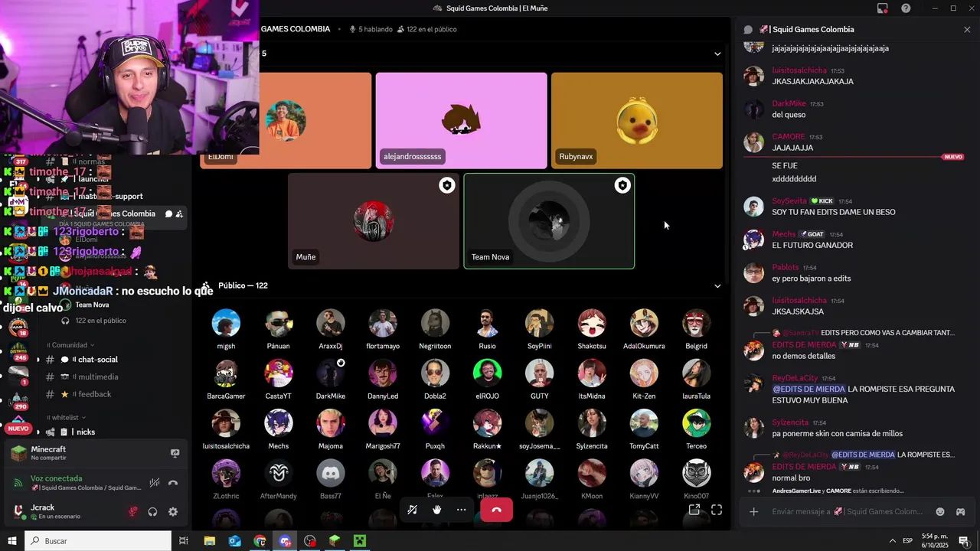
Task: Click username Sylzencita in chat
Action: click(x=790, y=422)
